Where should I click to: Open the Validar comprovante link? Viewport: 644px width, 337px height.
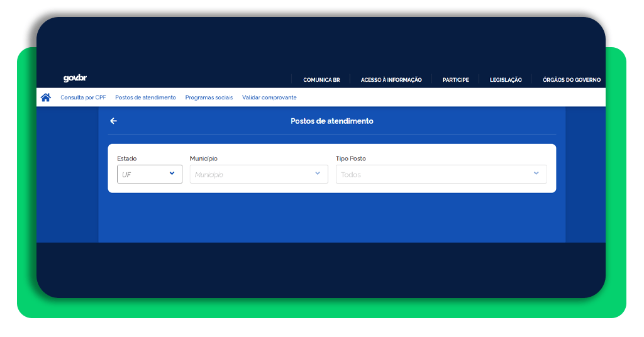(269, 98)
